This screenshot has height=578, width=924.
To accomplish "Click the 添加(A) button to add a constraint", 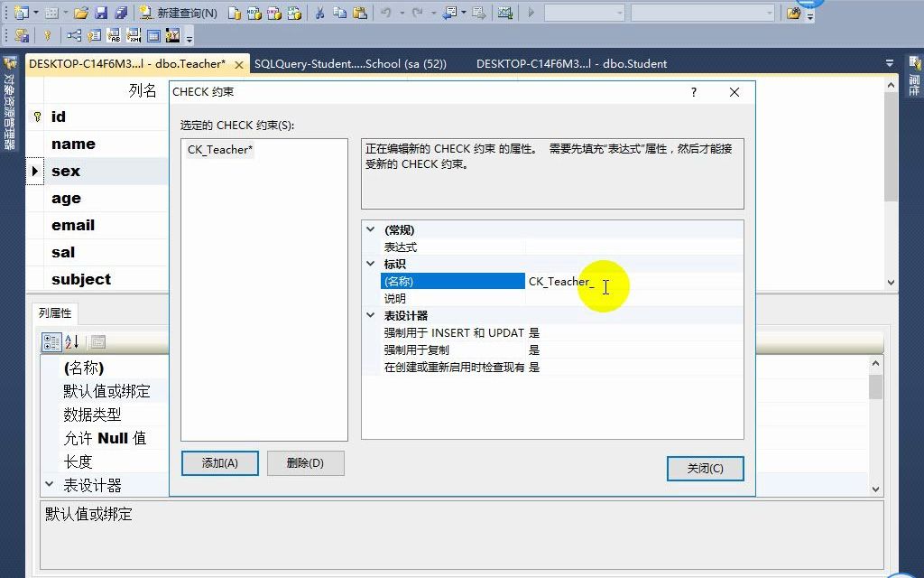I will [x=219, y=463].
